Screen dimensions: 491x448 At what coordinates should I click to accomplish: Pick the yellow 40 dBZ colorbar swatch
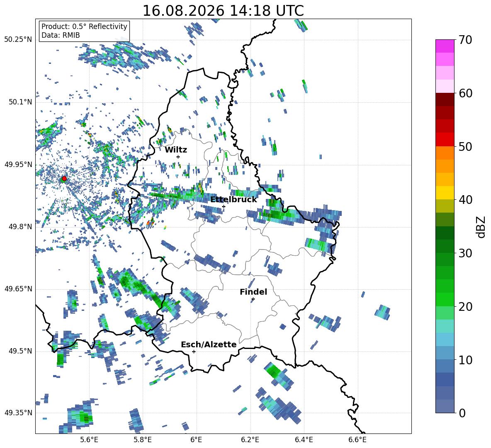click(445, 193)
